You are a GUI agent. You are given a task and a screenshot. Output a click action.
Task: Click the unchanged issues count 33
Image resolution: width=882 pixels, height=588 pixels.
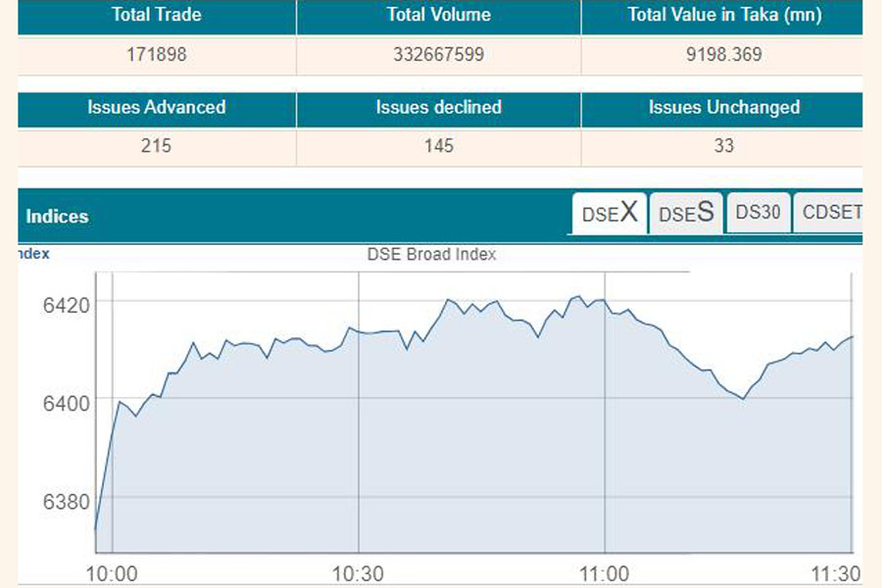[723, 146]
